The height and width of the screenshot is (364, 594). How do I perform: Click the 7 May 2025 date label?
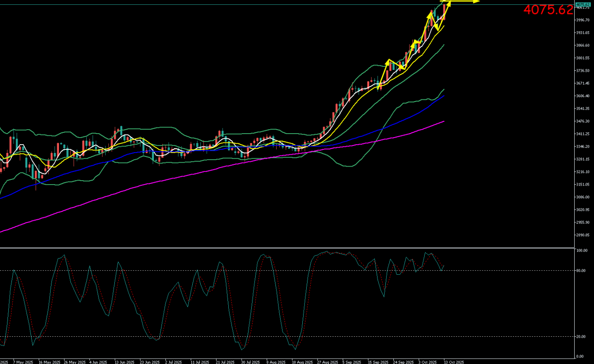coord(23,362)
